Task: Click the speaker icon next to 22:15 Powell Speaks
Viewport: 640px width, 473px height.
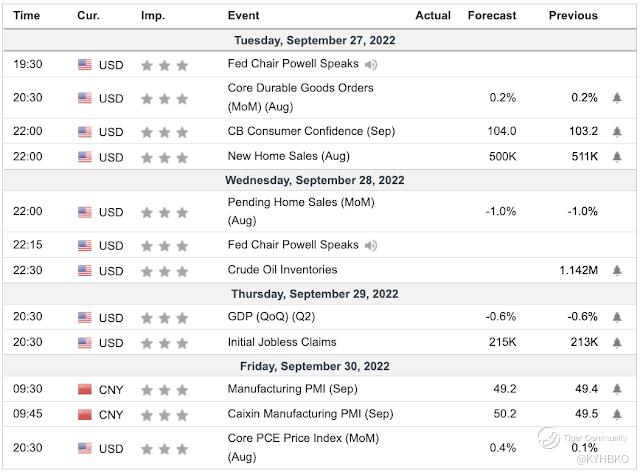Action: pos(372,245)
